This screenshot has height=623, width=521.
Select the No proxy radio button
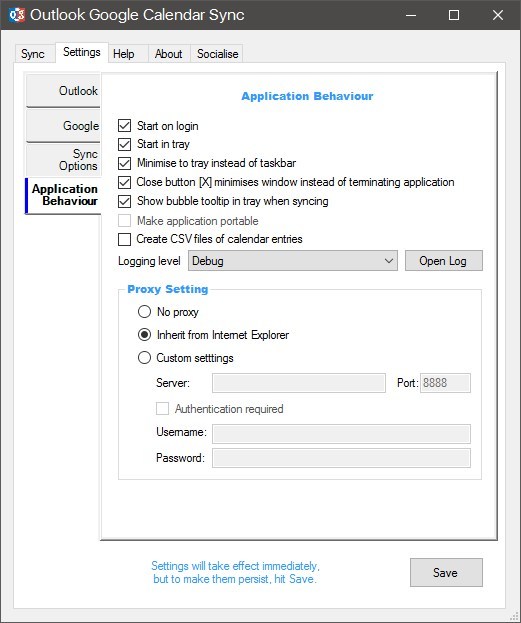coord(144,312)
